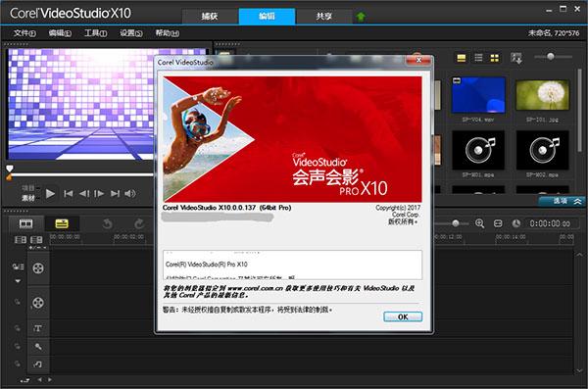Viewport: 588px width, 389px height.
Task: Fit project in timeline window icon
Action: pyautogui.click(x=498, y=224)
